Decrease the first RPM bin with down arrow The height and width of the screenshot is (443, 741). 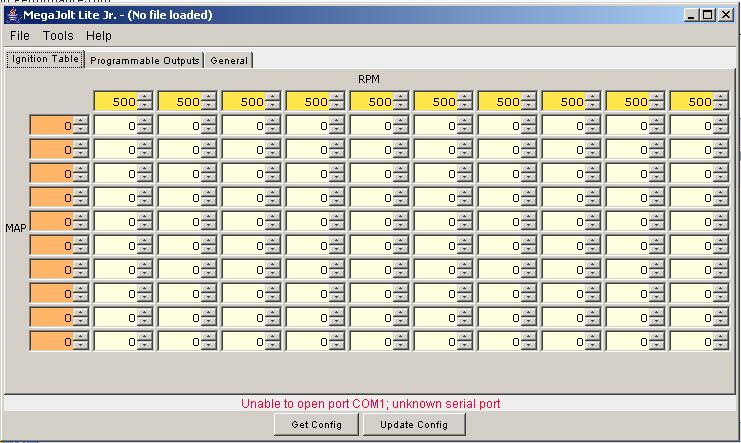pyautogui.click(x=145, y=106)
